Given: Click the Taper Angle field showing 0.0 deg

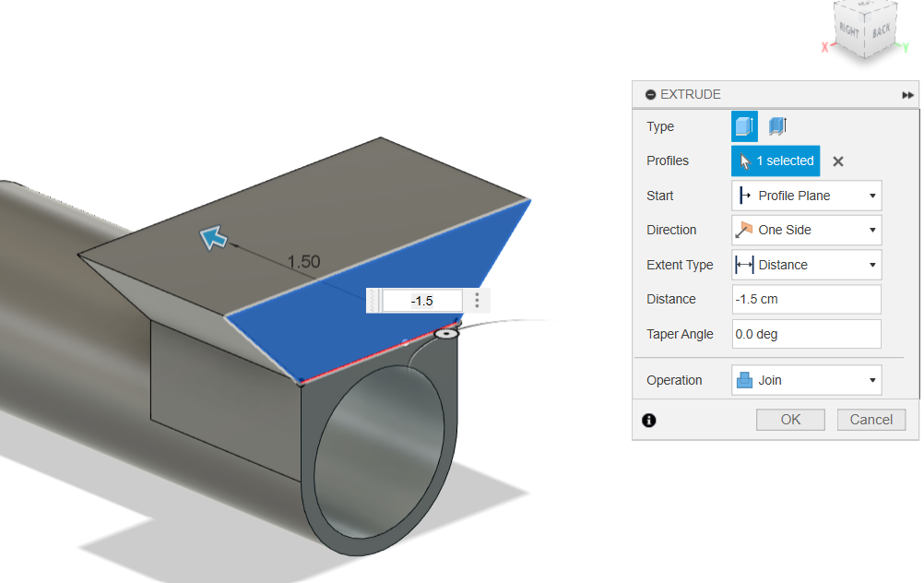Looking at the screenshot, I should coord(806,334).
